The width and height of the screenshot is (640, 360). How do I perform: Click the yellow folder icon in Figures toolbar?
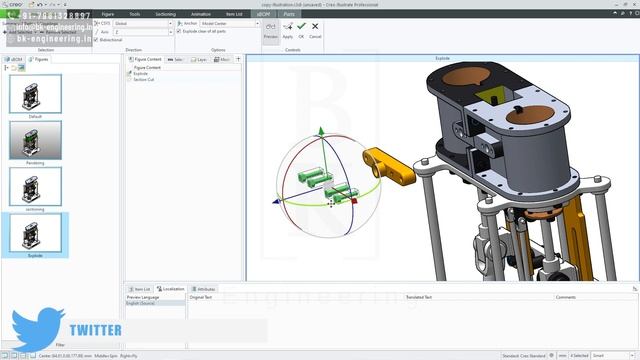14,68
